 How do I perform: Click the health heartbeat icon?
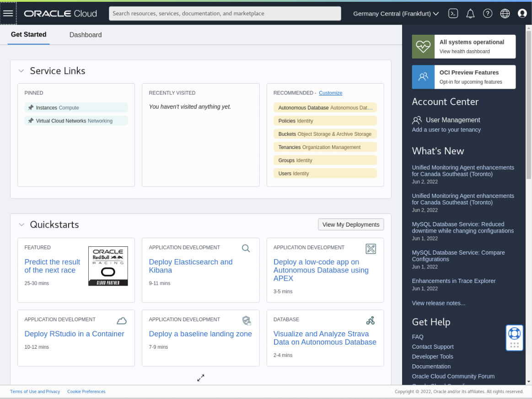(x=423, y=47)
